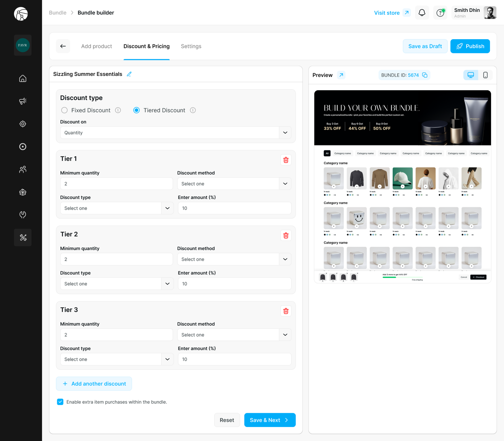The width and height of the screenshot is (504, 441).
Task: Select the circle-with-dot icon in sidebar
Action: 23,146
